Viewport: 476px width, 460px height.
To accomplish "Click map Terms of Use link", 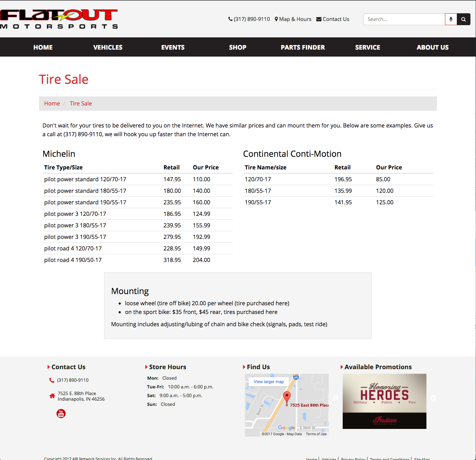I will [x=316, y=434].
